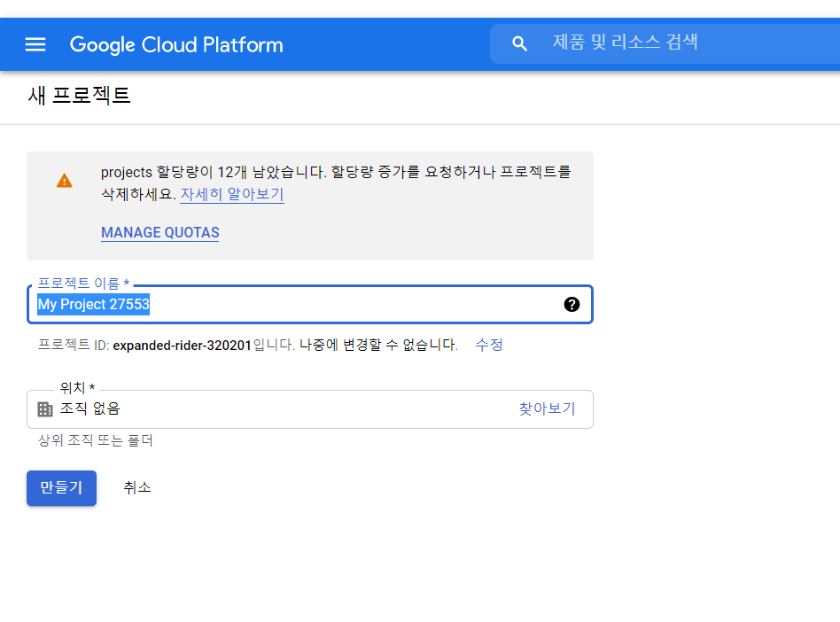Open the hamburger navigation menu
Image resolution: width=840 pixels, height=622 pixels.
coord(35,44)
